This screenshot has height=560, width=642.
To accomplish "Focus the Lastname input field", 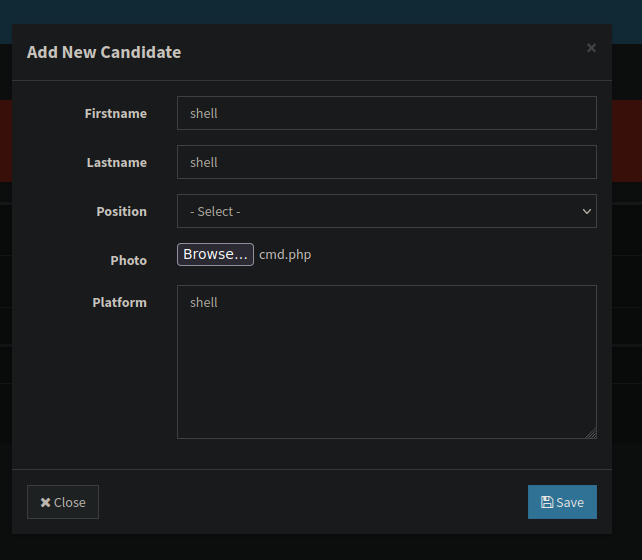I will pyautogui.click(x=386, y=162).
